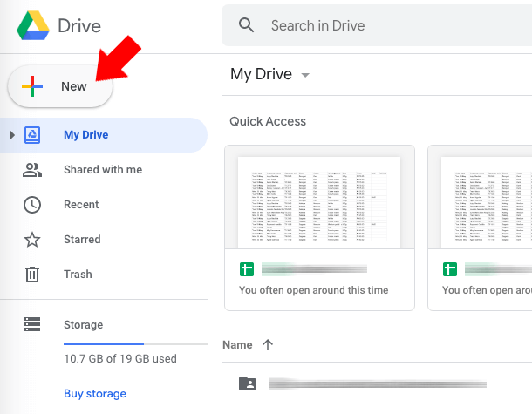
Task: Click the Recent clock icon
Action: tap(32, 205)
